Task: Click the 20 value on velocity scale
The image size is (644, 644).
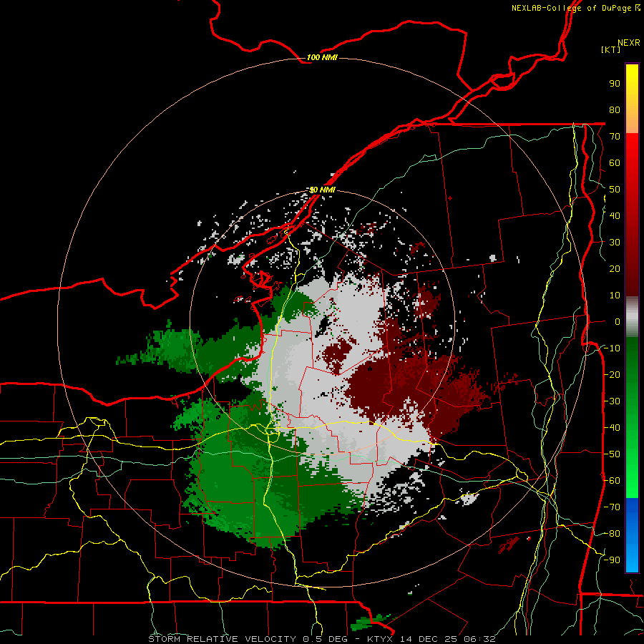Action: coord(615,268)
